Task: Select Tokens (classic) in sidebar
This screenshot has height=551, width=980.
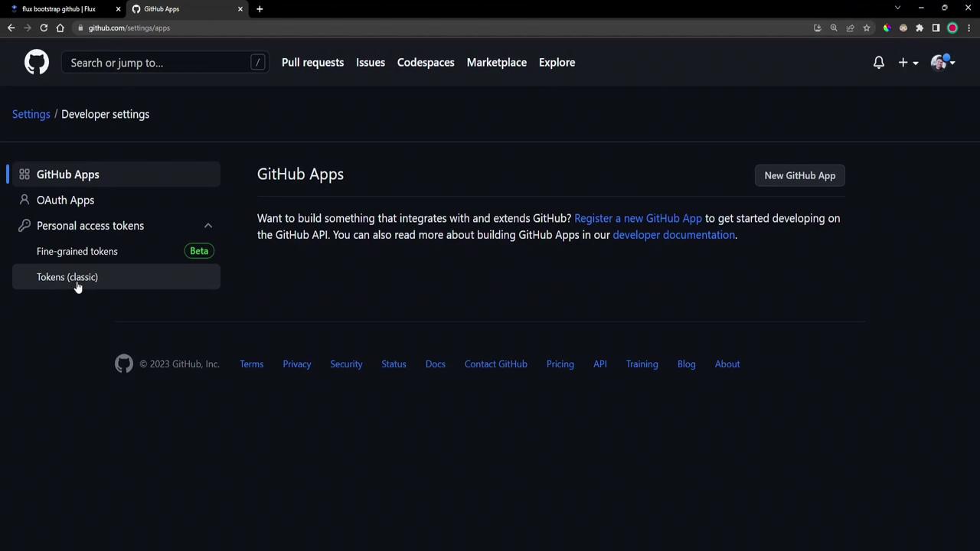Action: 67,277
